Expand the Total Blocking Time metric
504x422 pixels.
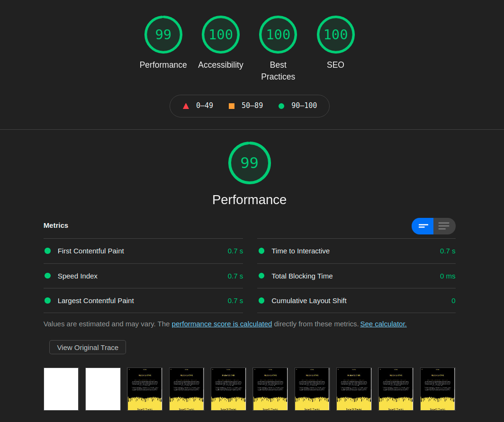click(302, 276)
